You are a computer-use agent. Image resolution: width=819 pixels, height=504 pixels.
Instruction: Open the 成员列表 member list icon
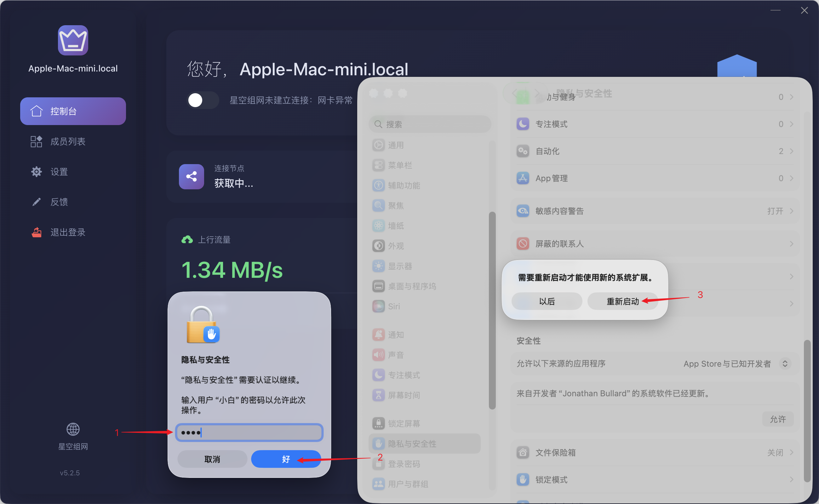tap(36, 141)
